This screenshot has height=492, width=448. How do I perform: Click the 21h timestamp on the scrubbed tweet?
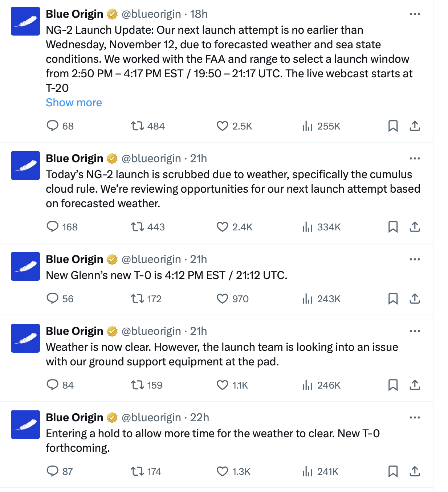pyautogui.click(x=199, y=158)
